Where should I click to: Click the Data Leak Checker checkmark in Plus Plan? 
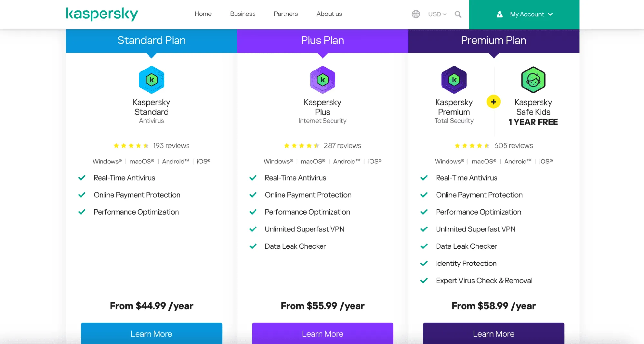pyautogui.click(x=253, y=246)
